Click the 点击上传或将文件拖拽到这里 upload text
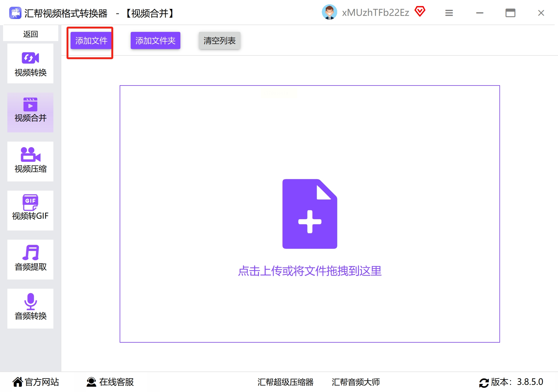Image resolution: width=558 pixels, height=392 pixels. point(310,271)
